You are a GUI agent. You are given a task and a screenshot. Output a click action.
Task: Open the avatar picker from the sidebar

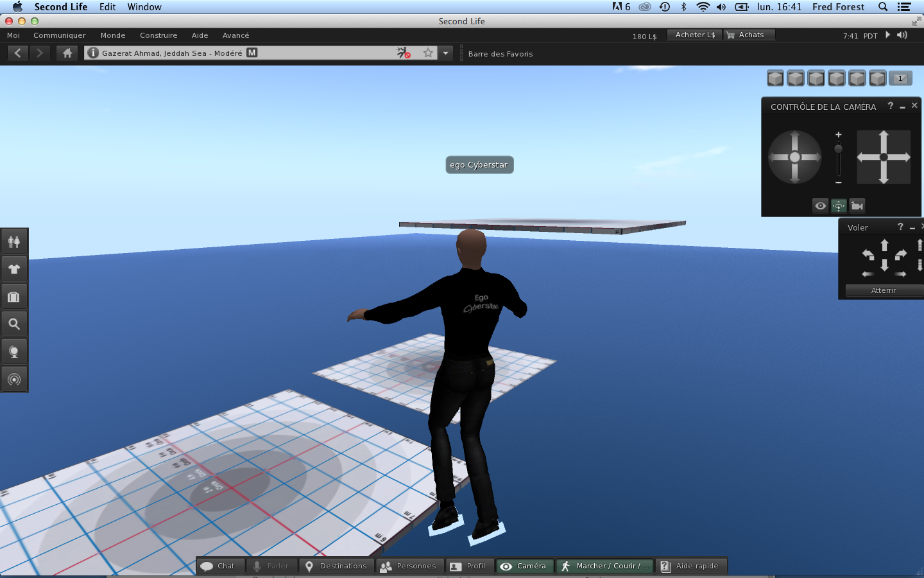click(14, 242)
